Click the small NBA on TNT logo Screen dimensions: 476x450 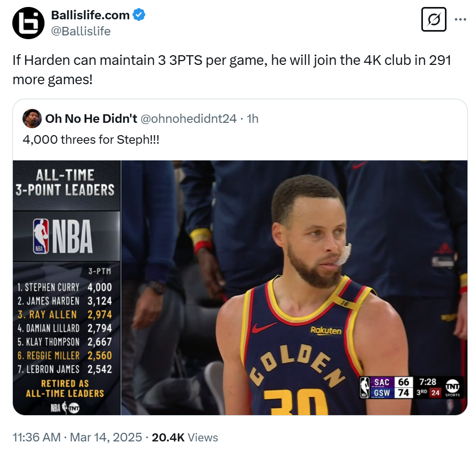coord(65,408)
